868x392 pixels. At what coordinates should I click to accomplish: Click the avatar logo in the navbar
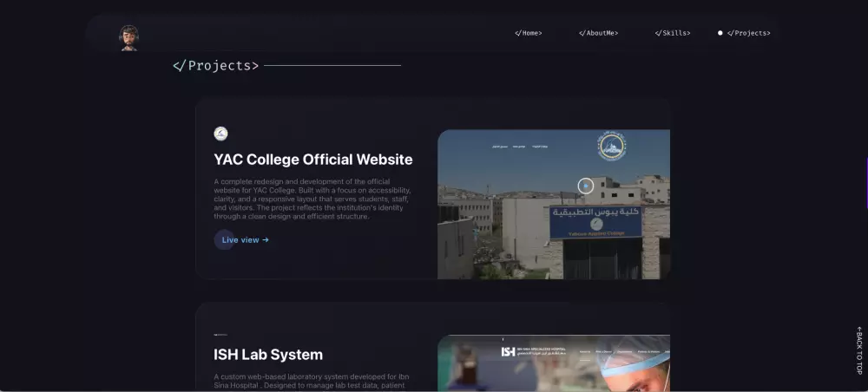pos(129,38)
